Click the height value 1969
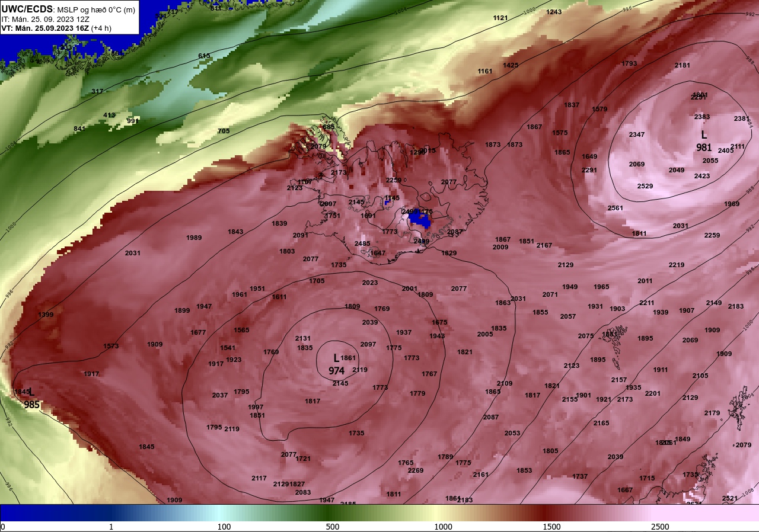 pyautogui.click(x=732, y=204)
